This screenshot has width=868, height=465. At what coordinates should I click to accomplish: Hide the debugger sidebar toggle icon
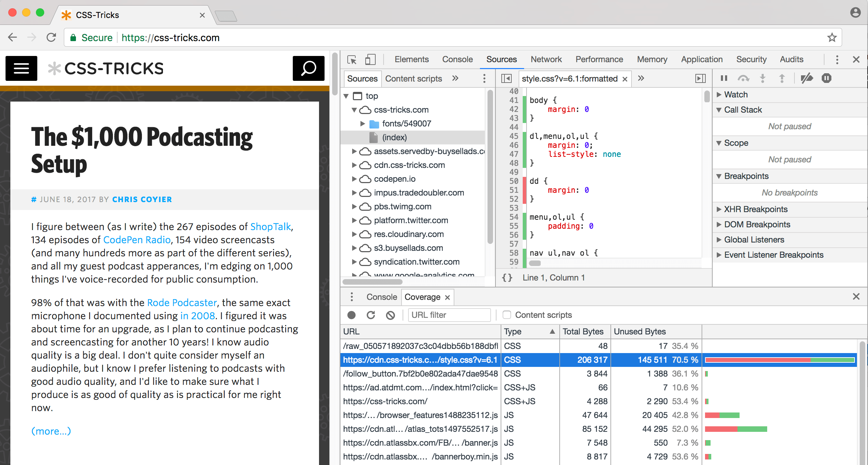tap(700, 78)
